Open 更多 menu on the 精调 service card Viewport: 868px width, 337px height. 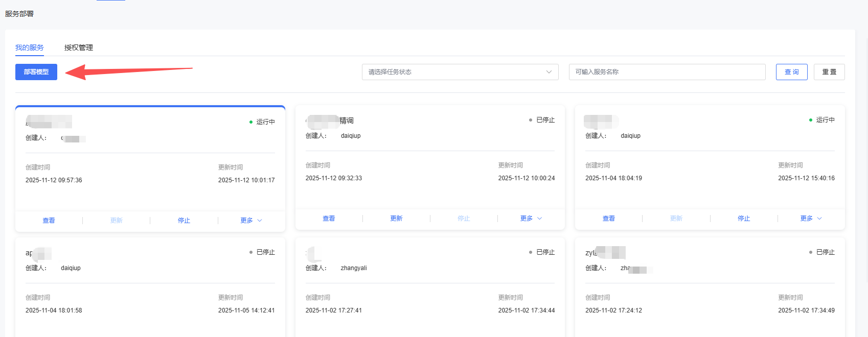click(x=531, y=219)
